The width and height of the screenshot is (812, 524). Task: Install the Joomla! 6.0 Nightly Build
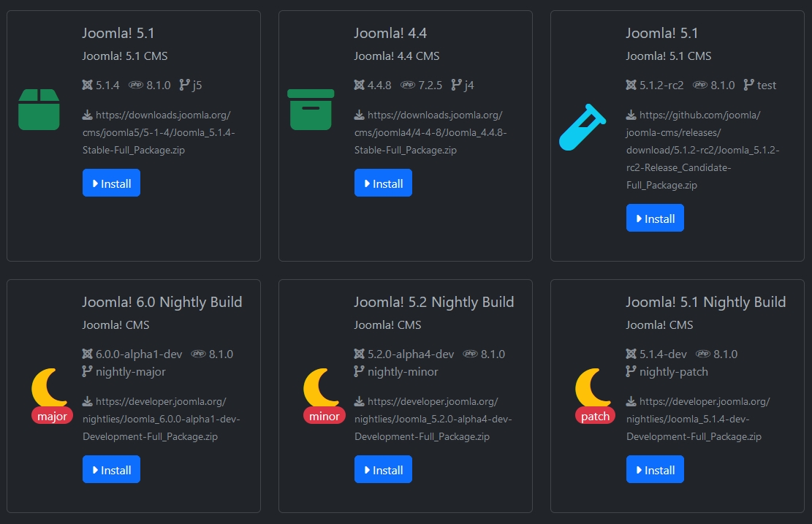click(x=111, y=470)
